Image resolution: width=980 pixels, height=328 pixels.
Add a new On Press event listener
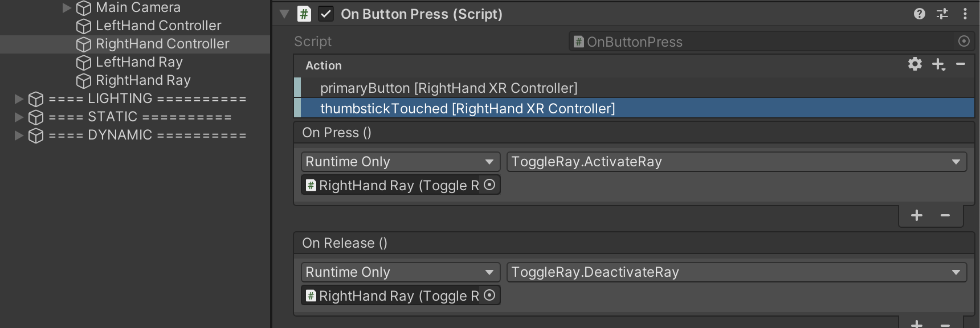click(917, 215)
